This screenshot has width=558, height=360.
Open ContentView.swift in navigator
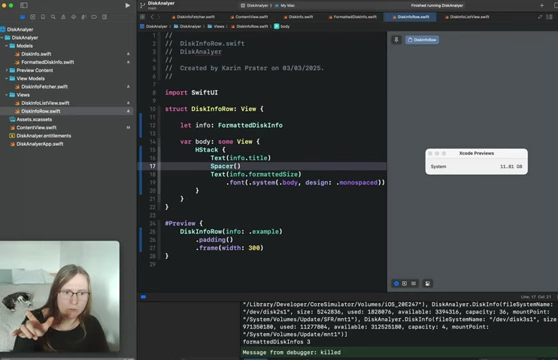pos(33,127)
